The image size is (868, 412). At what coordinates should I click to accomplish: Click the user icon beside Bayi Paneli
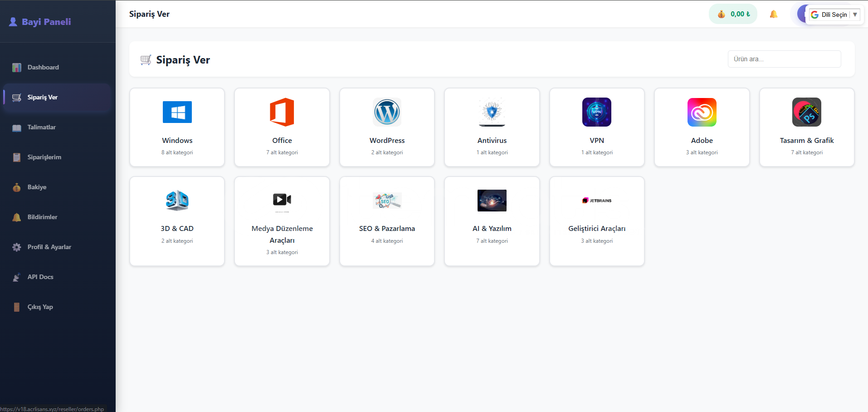point(13,22)
